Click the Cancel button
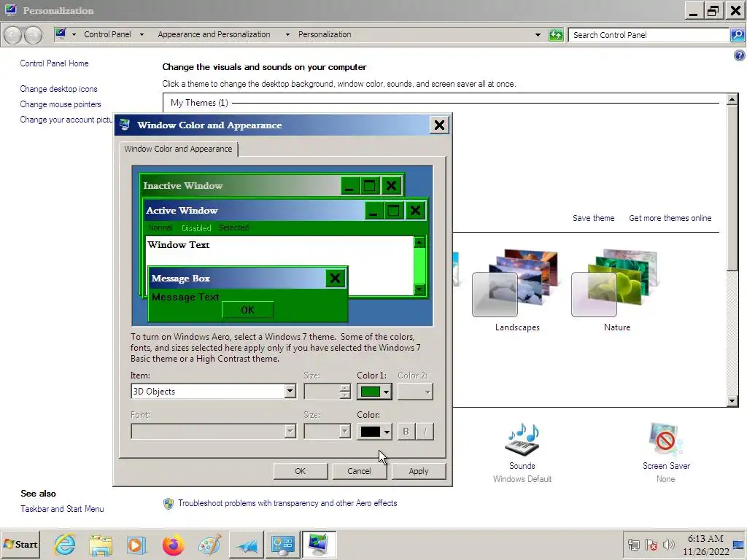Viewport: 747px width, 560px height. 359,471
